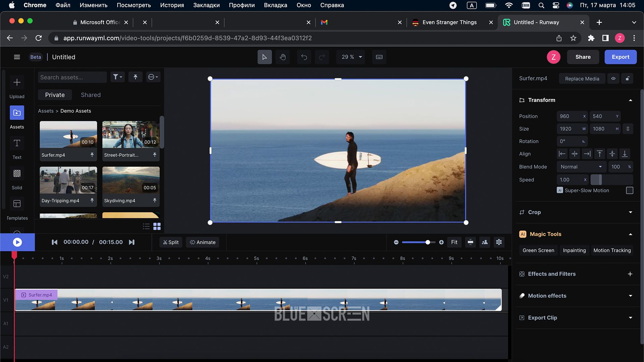Screen dimensions: 644x362
Task: Expand the Motion effects section
Action: point(630,296)
